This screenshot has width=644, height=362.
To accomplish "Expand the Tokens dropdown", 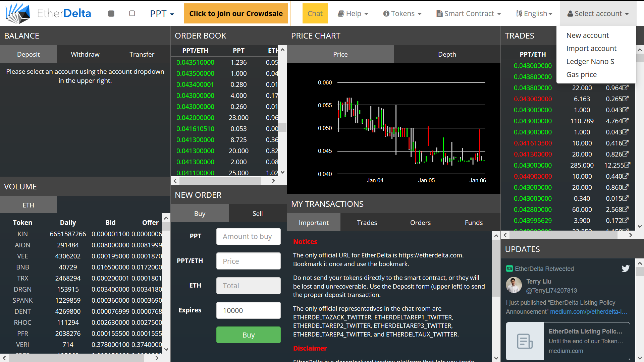I will pos(402,14).
